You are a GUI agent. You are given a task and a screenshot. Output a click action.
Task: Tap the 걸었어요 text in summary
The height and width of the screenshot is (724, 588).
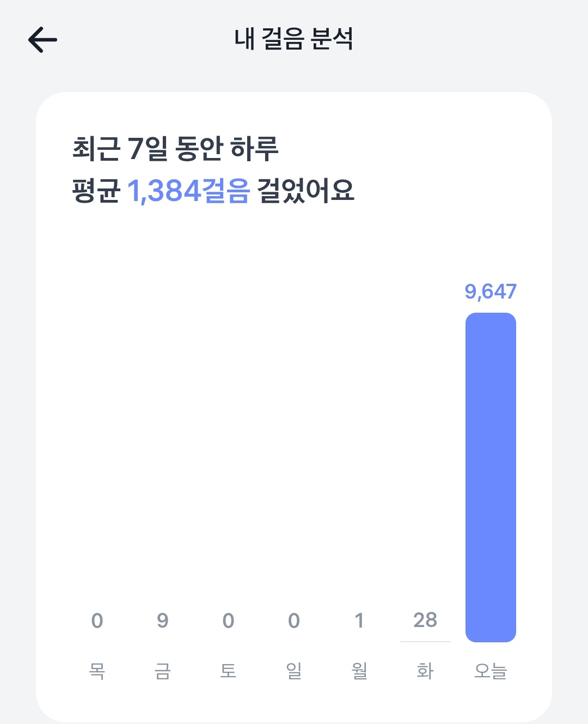coord(305,191)
